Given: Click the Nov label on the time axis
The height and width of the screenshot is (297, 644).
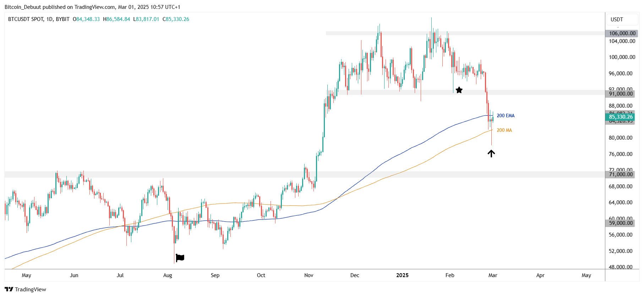Looking at the screenshot, I should pyautogui.click(x=309, y=275).
